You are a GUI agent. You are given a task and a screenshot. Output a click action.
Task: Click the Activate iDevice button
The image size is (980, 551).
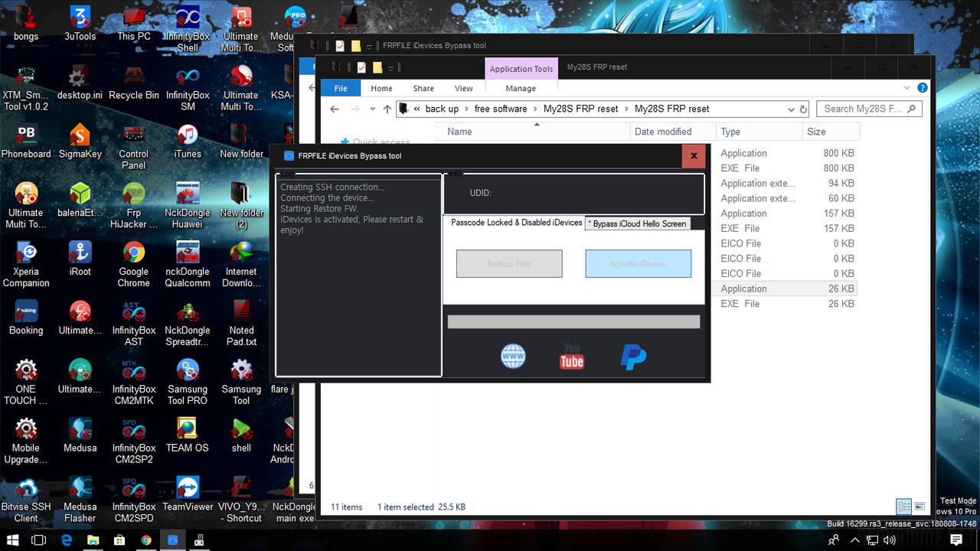click(638, 263)
